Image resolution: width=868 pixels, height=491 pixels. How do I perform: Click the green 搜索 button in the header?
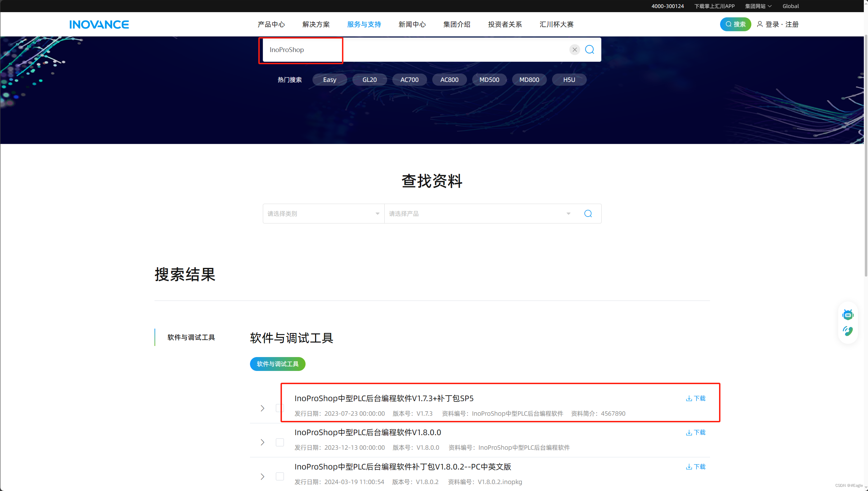(735, 24)
